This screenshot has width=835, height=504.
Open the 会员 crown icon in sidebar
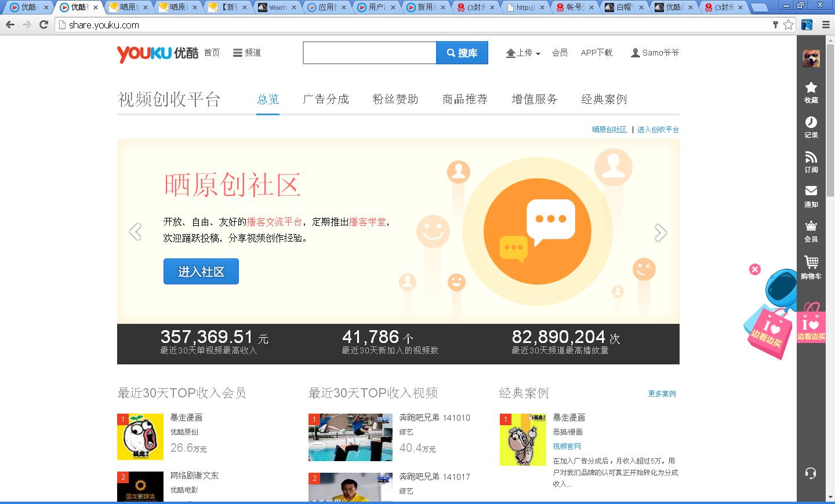811,231
